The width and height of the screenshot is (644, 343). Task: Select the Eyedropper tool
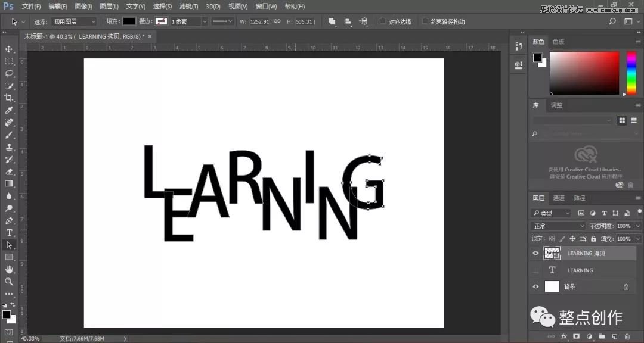[8, 110]
